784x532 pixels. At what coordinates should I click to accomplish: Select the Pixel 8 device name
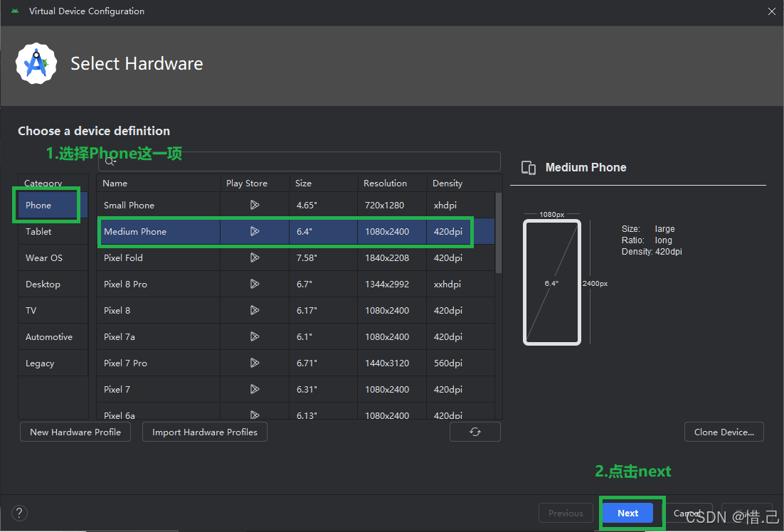pos(117,311)
